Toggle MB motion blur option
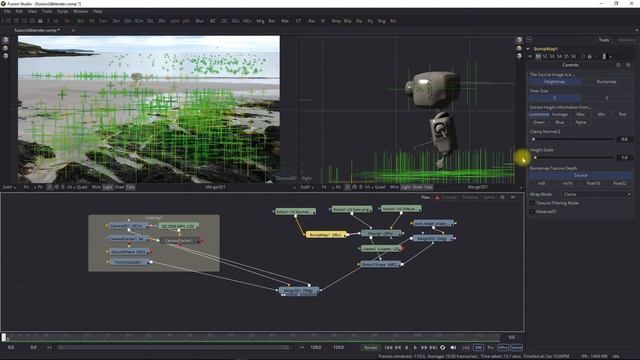This screenshot has height=360, width=640. (x=478, y=347)
